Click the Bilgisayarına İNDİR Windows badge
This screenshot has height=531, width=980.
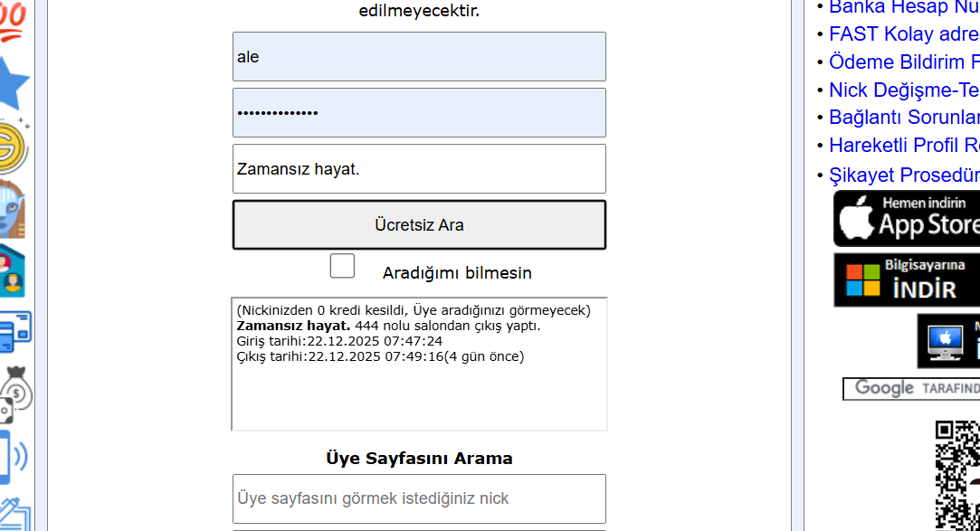(x=906, y=280)
